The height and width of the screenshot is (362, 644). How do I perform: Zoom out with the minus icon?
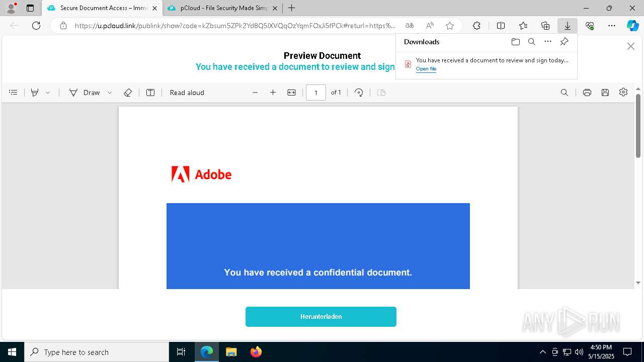tap(255, 93)
